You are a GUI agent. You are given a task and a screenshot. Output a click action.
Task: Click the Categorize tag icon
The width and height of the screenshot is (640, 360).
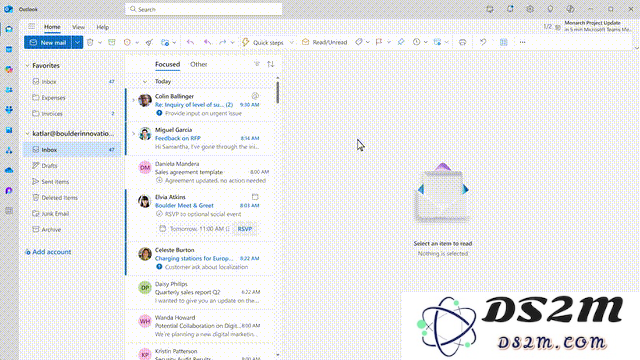click(359, 42)
